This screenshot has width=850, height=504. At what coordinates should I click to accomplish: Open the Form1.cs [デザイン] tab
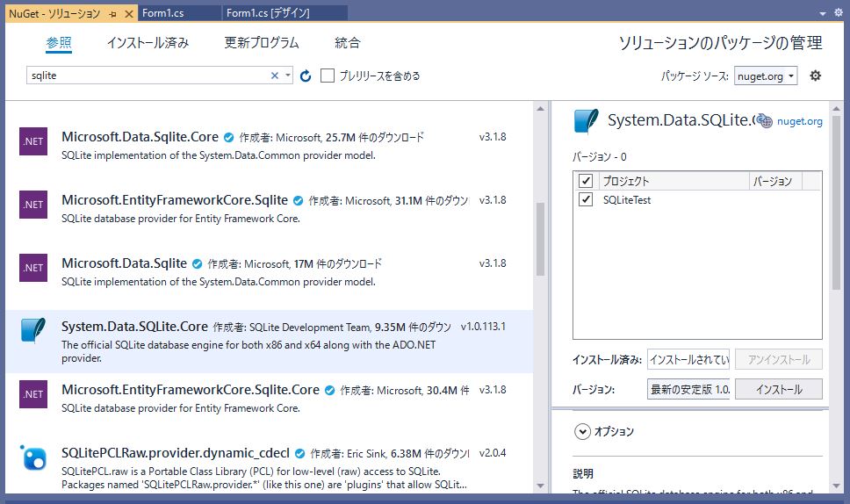tap(269, 13)
